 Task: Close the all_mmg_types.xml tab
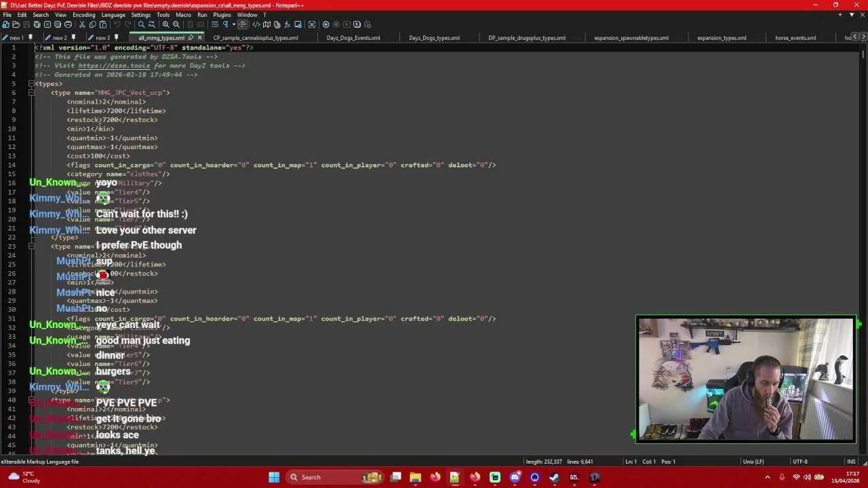coord(199,38)
